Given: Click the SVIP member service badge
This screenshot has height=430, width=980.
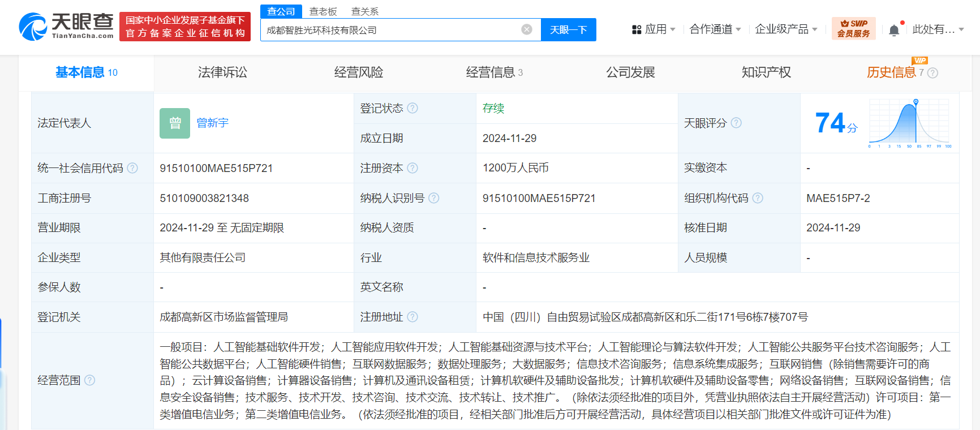Looking at the screenshot, I should pos(853,29).
